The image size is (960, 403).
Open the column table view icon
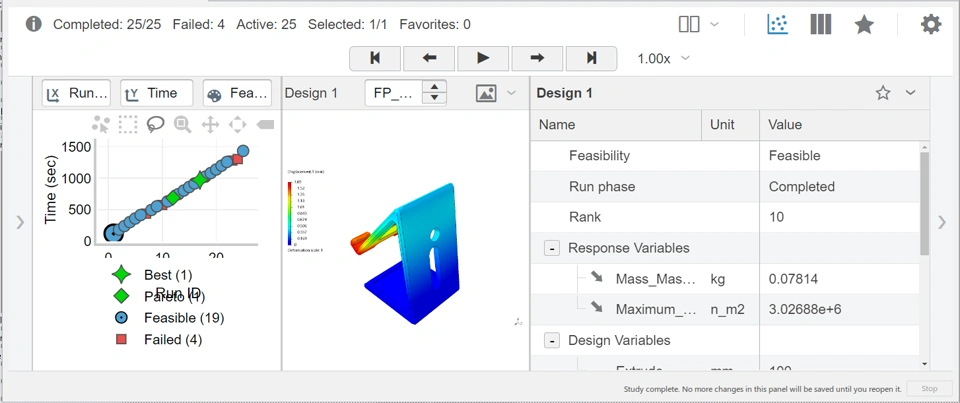(821, 25)
